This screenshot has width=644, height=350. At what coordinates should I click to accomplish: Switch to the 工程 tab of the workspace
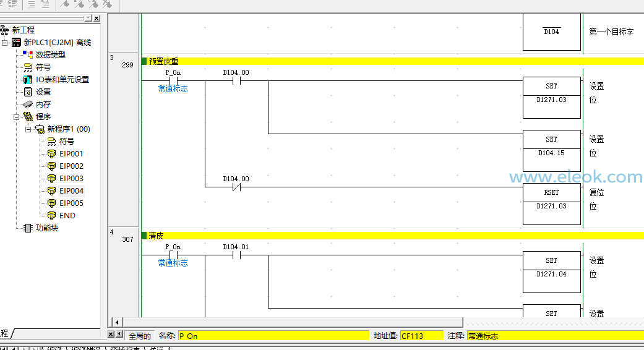tap(5, 333)
